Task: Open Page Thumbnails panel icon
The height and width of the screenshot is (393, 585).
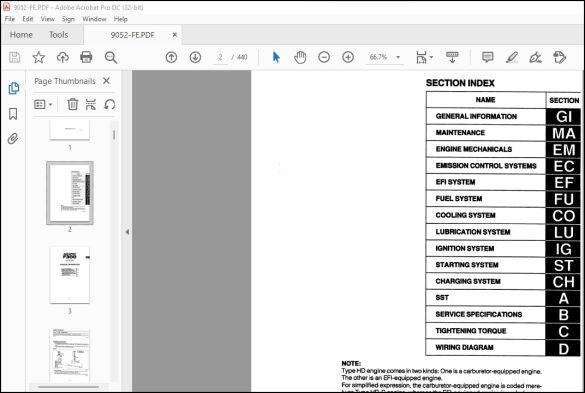Action: pyautogui.click(x=13, y=88)
